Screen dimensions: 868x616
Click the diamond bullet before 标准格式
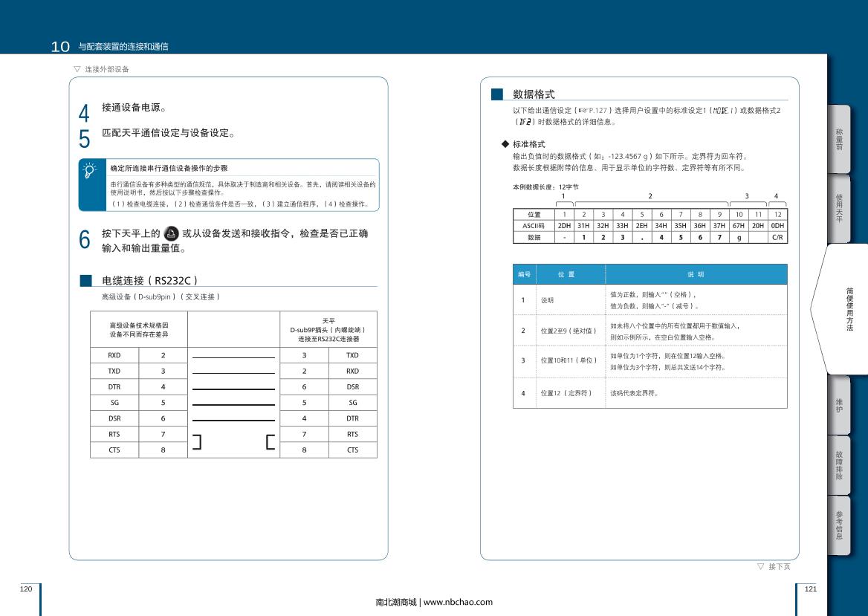coord(506,143)
